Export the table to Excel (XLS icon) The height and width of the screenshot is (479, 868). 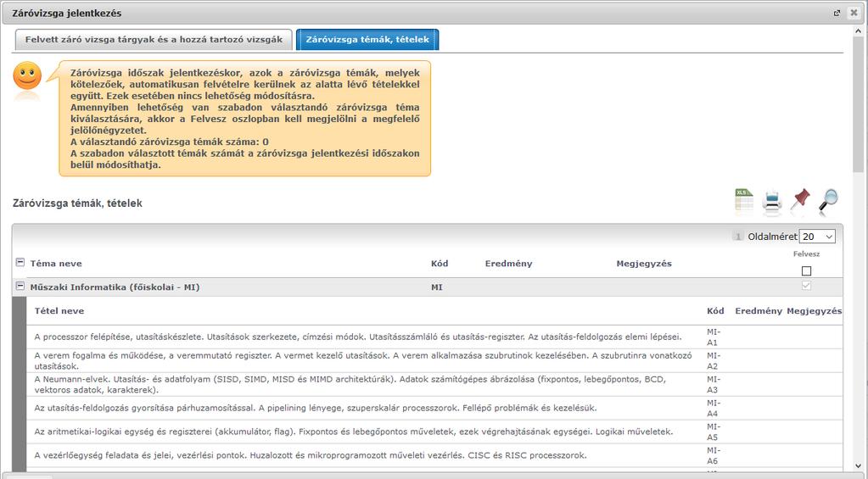coord(744,200)
